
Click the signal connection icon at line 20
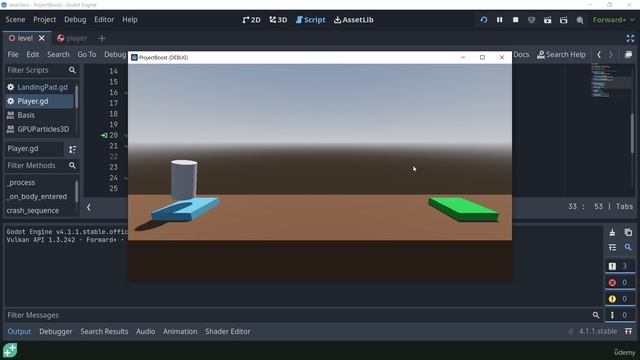coord(104,135)
